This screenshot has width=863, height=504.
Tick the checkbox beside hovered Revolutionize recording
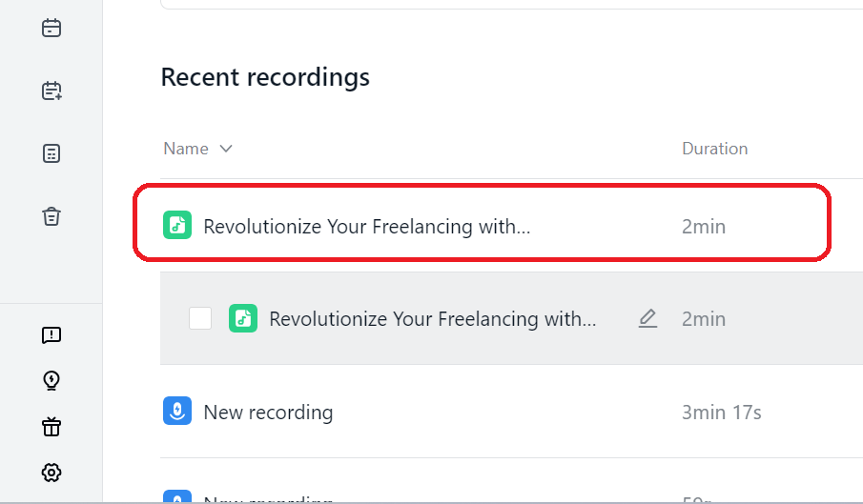(x=200, y=318)
